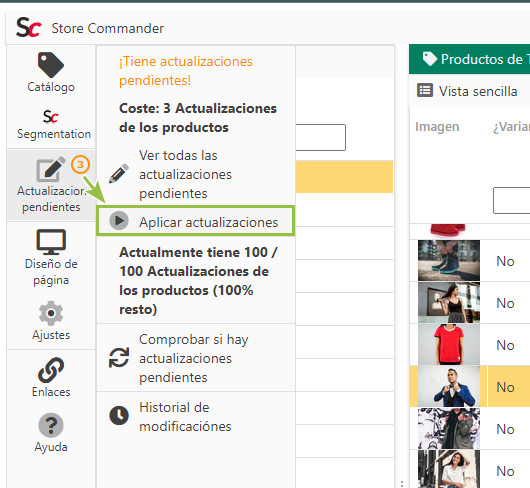Select Aplicar actualizaciones menu entry
The height and width of the screenshot is (488, 530).
[x=196, y=221]
